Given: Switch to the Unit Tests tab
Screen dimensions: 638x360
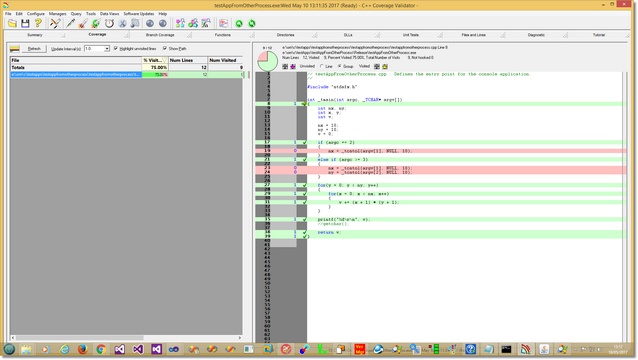Looking at the screenshot, I should pos(411,35).
